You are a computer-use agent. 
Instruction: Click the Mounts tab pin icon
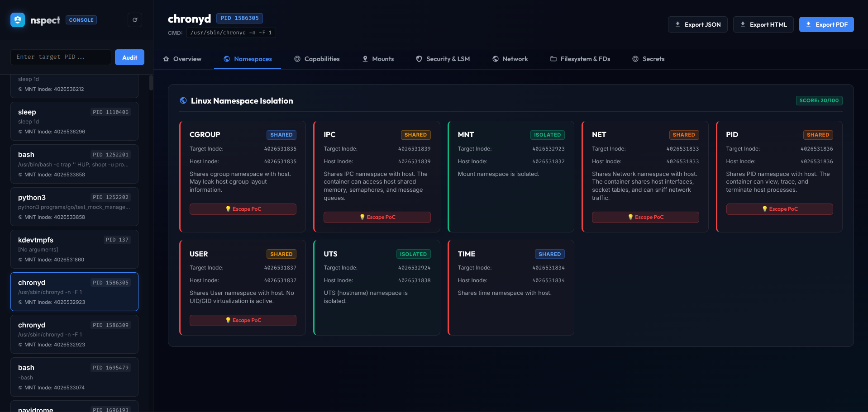click(365, 59)
